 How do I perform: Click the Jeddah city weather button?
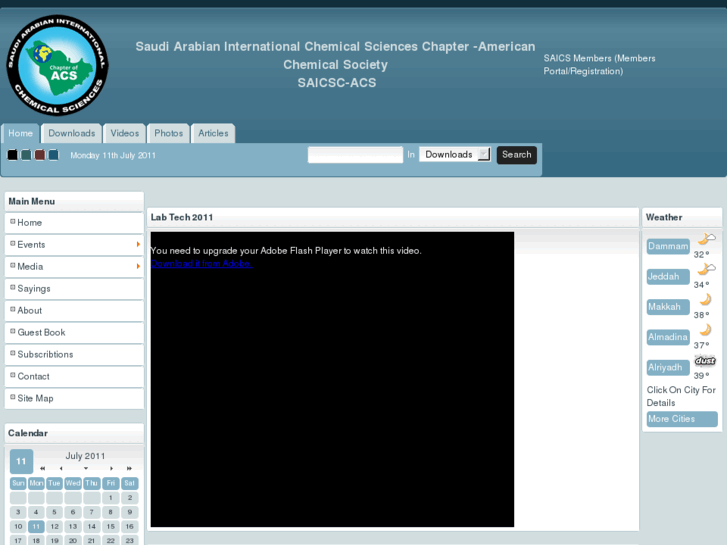coord(668,276)
